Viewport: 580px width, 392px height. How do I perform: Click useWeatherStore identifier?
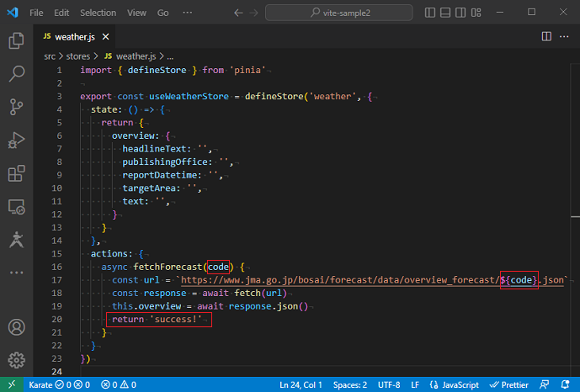(x=189, y=97)
